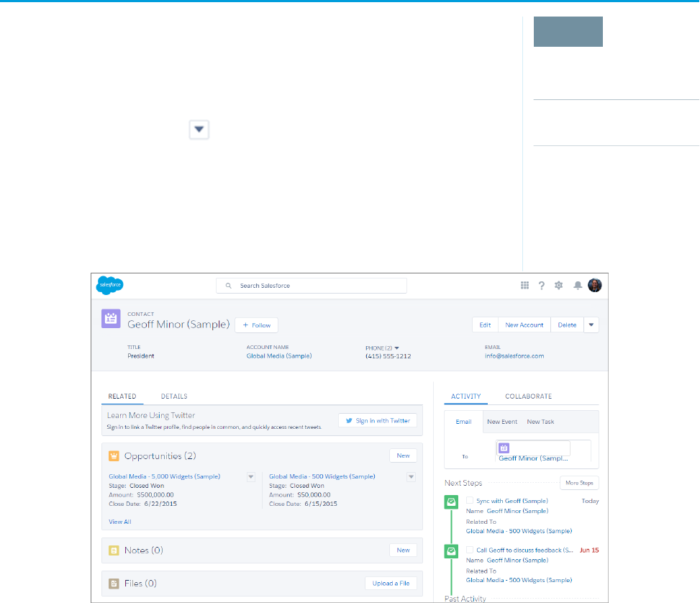Open menu for 500 Widgets opportunity
This screenshot has height=603, width=700.
412,476
